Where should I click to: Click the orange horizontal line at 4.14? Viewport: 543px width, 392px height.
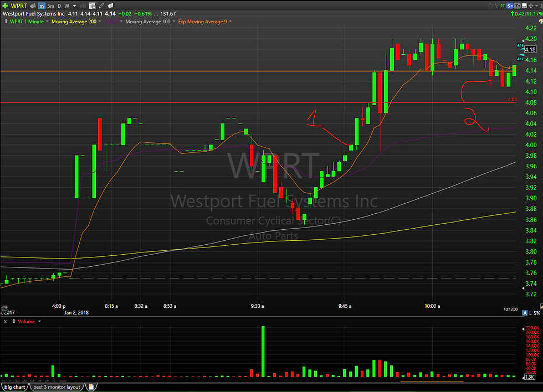point(258,71)
